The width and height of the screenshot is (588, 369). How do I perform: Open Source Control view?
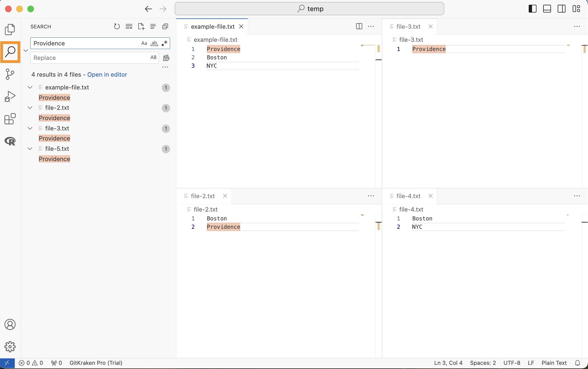(x=10, y=74)
